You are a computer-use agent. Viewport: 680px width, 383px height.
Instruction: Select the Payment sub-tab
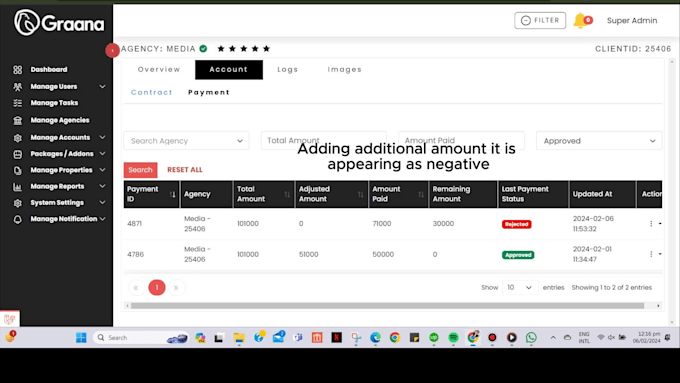209,92
